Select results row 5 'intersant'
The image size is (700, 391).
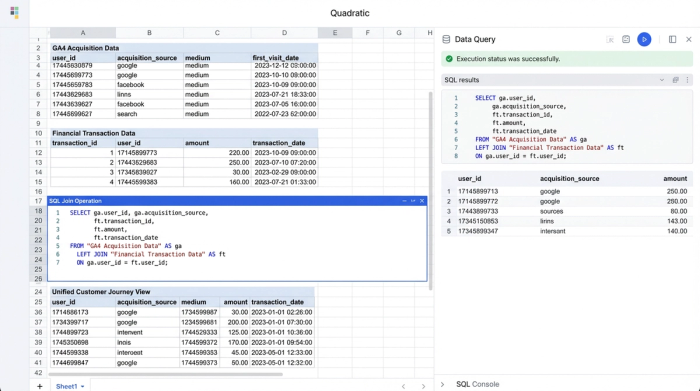click(x=567, y=231)
